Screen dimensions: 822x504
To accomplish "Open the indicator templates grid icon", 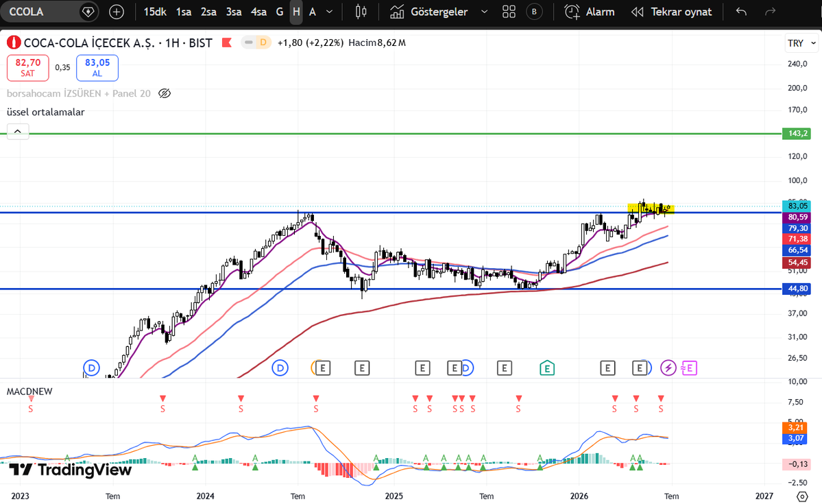I will tap(509, 12).
